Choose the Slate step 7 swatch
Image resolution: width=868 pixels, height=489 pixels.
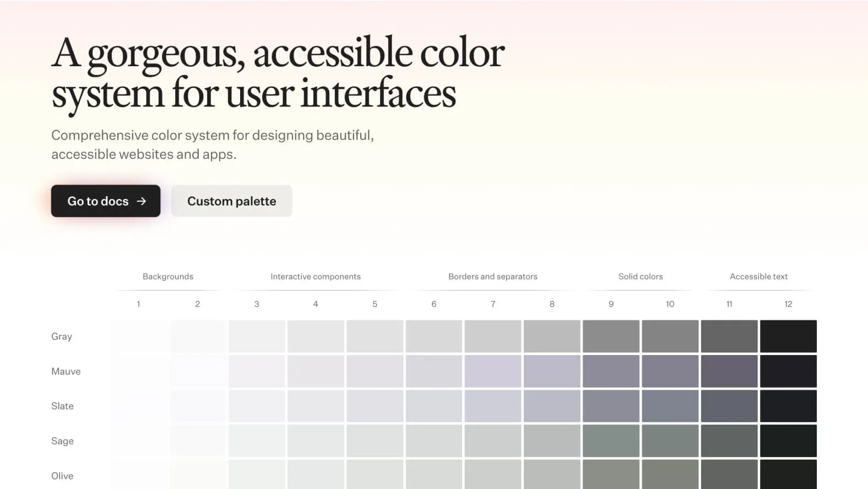point(492,406)
